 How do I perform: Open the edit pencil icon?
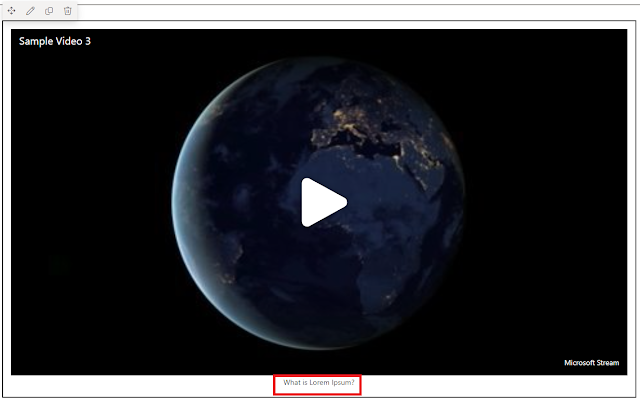pyautogui.click(x=30, y=11)
